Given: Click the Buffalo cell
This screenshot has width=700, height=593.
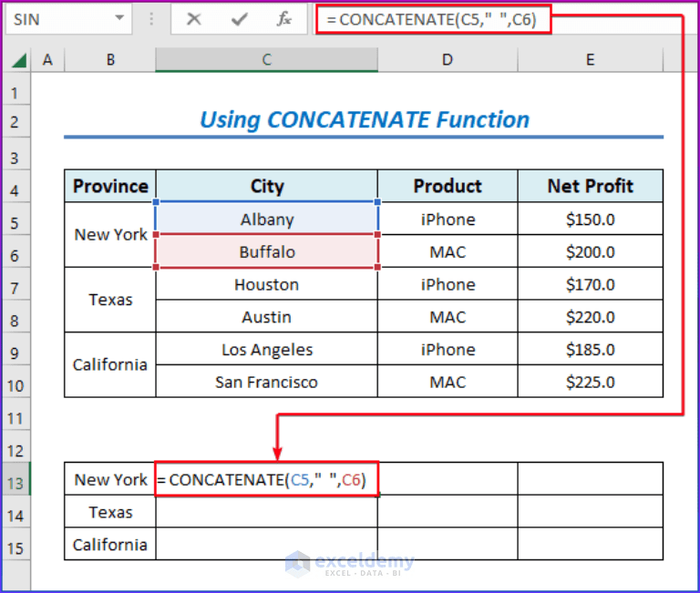Looking at the screenshot, I should (x=266, y=251).
